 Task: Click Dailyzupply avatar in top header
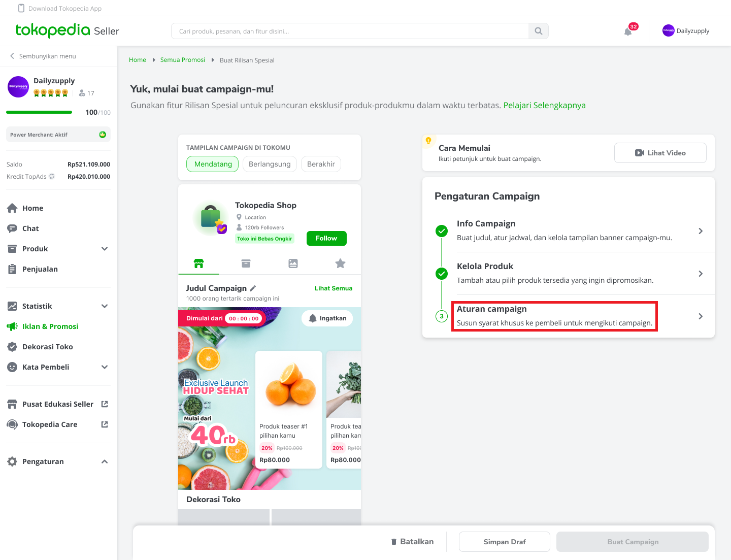point(668,30)
